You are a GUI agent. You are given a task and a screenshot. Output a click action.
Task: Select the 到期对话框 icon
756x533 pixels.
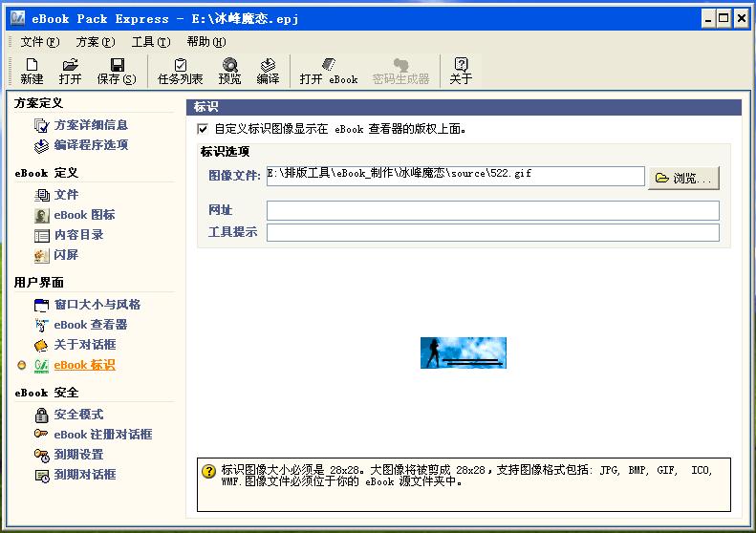42,475
